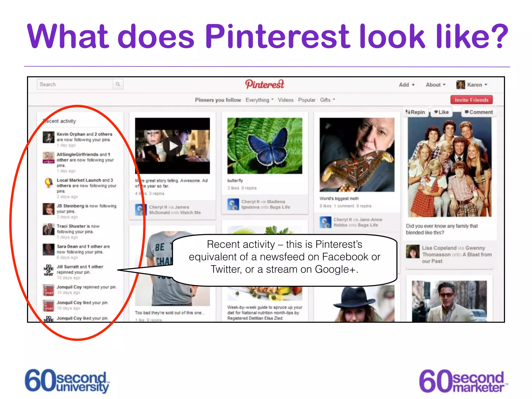Click the Invite Friends button

pyautogui.click(x=471, y=100)
